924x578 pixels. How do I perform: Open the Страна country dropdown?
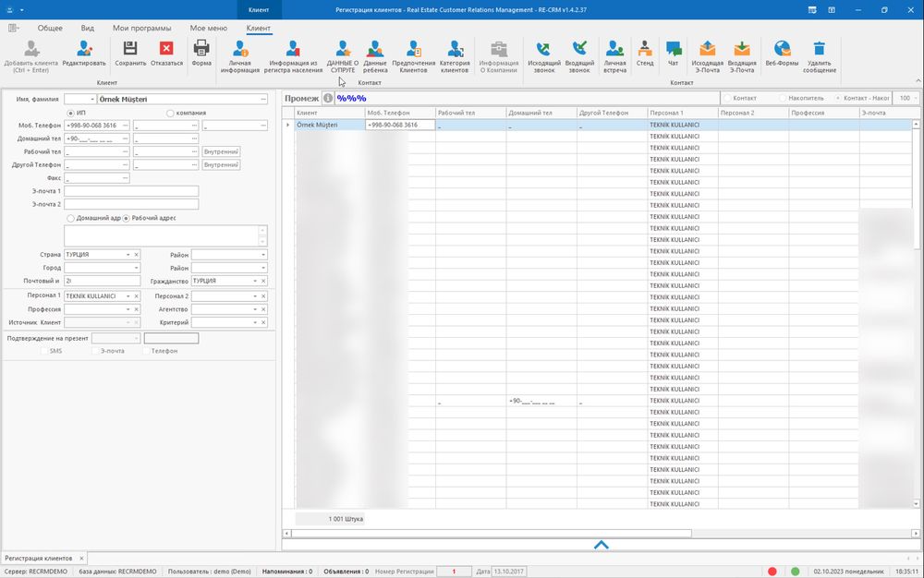128,255
